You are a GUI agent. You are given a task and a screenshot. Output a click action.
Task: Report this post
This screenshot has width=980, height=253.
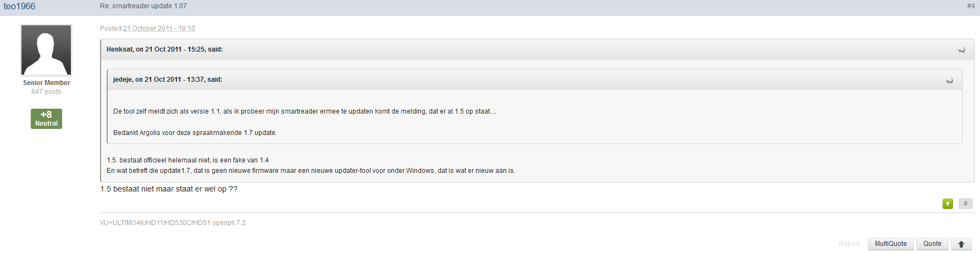click(x=849, y=244)
